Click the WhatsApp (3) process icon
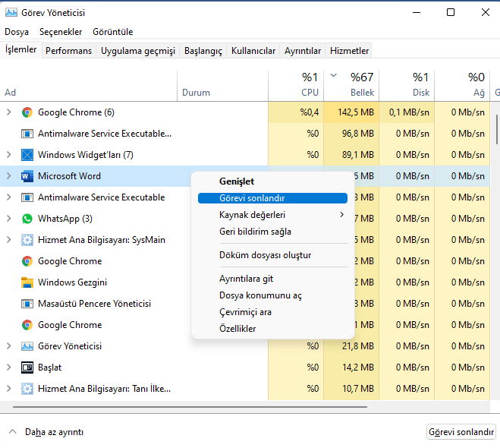This screenshot has width=500, height=448. pyautogui.click(x=27, y=219)
